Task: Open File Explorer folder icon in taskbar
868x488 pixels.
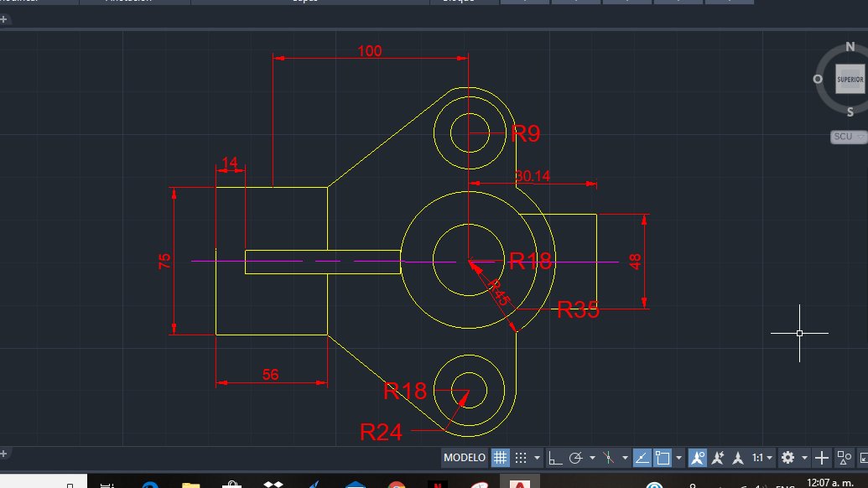Action: (x=190, y=485)
